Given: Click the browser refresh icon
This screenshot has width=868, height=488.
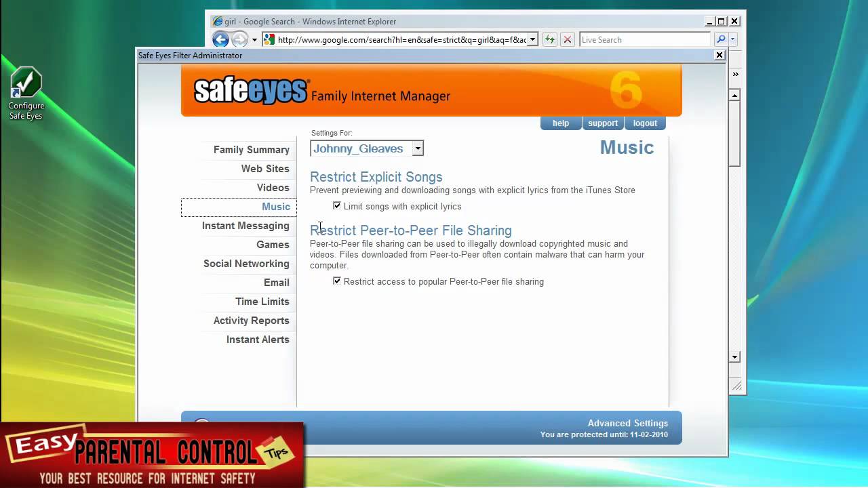Looking at the screenshot, I should [x=550, y=39].
